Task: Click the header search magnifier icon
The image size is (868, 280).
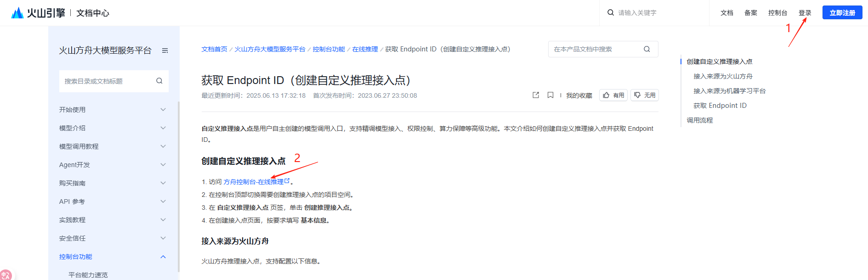Action: [x=611, y=13]
